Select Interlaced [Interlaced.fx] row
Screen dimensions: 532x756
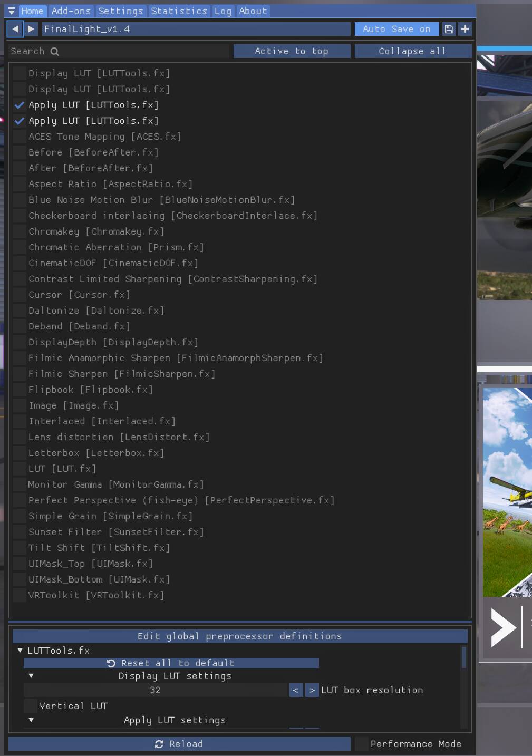tap(102, 421)
